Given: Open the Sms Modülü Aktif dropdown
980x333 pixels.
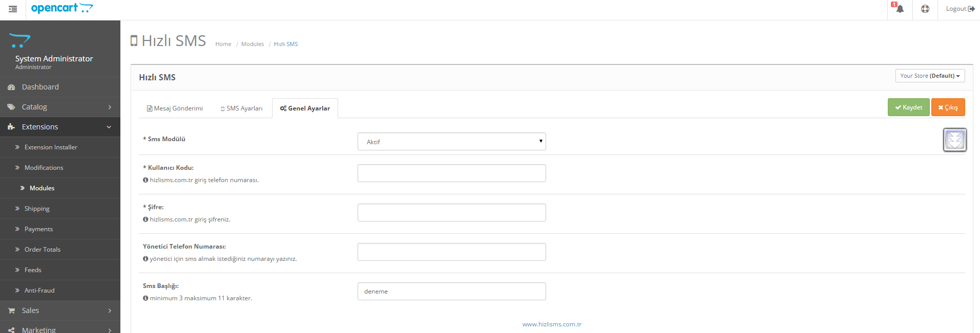Looking at the screenshot, I should 451,142.
